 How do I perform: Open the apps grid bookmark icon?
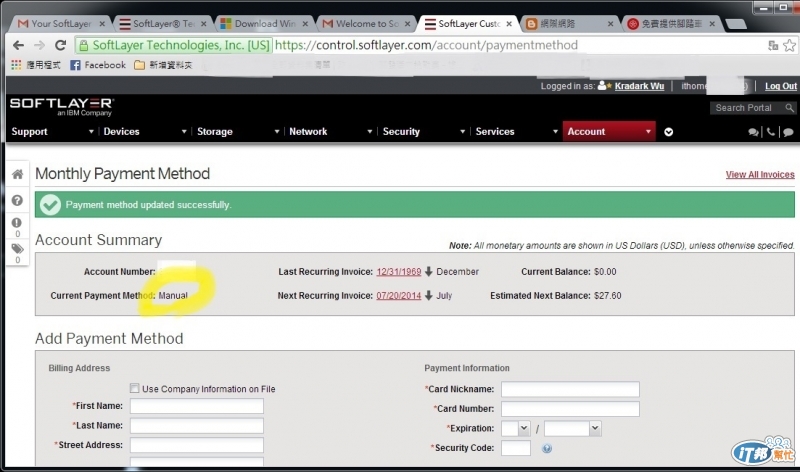(x=16, y=65)
